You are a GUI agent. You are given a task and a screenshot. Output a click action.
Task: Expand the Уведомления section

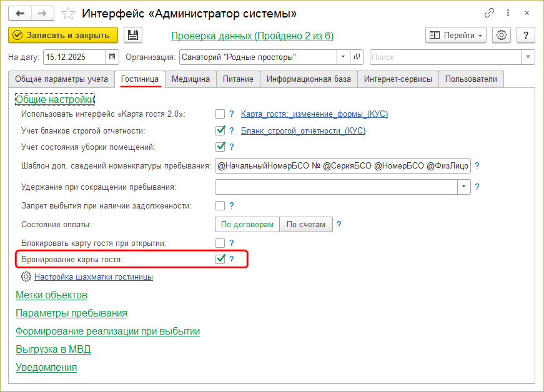point(46,367)
